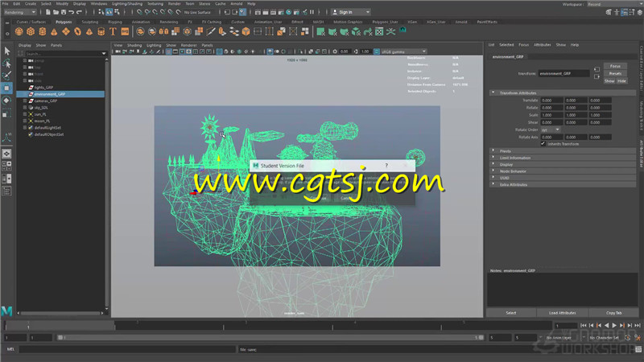Create a polygon cone from the shelf
This screenshot has height=362, width=644.
point(54,31)
